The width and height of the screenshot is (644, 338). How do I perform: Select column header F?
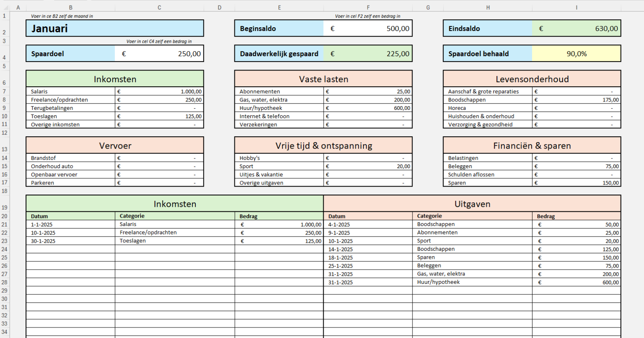(x=368, y=7)
